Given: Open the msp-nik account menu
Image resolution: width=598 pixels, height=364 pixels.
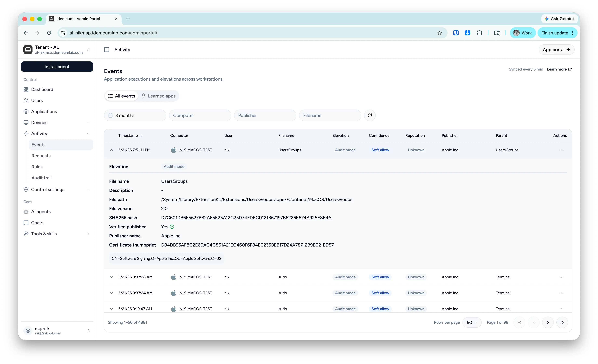Looking at the screenshot, I should 57,331.
